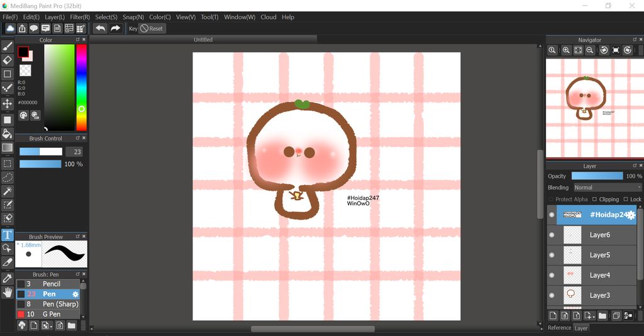Duplicate layer using the copy icon

(x=616, y=315)
